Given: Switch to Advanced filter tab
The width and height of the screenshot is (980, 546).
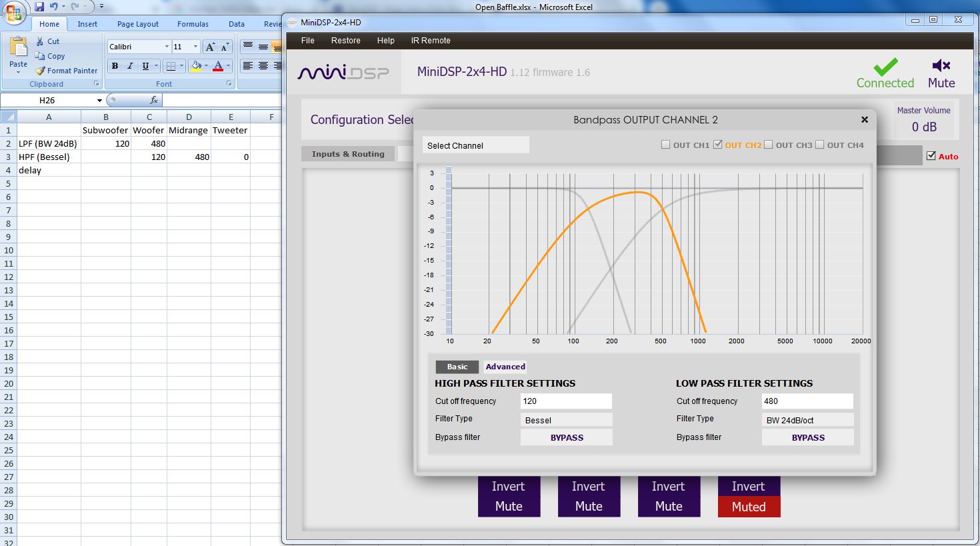Looking at the screenshot, I should point(505,367).
